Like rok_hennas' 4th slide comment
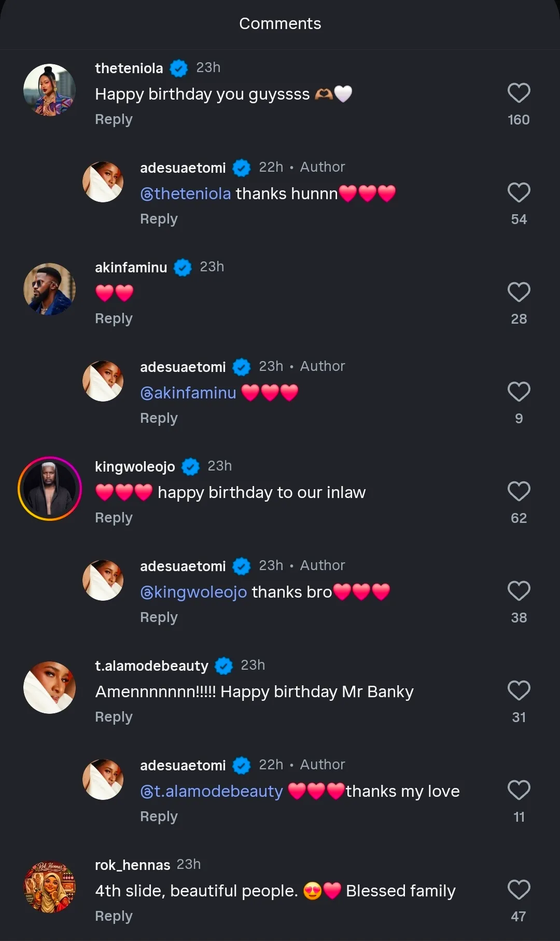 pos(519,890)
